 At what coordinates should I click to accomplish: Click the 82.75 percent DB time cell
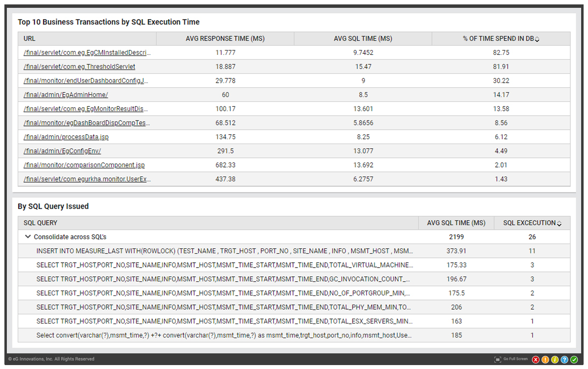pos(501,52)
